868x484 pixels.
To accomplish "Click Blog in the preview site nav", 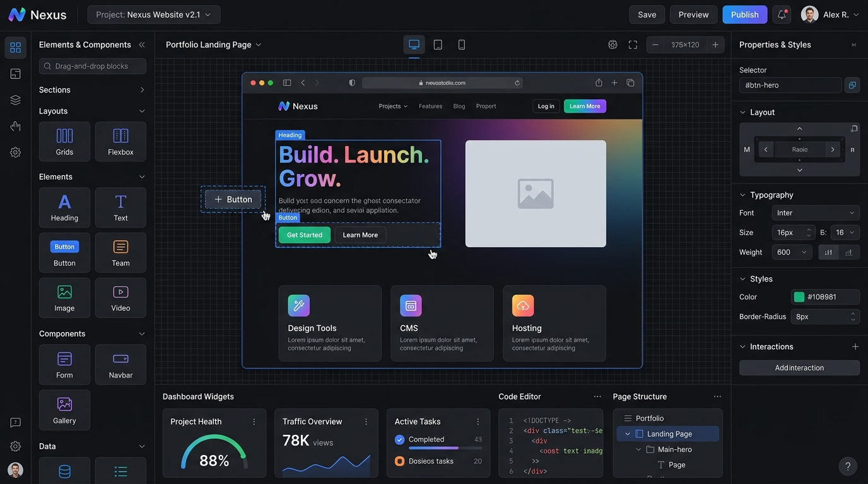I will (459, 107).
